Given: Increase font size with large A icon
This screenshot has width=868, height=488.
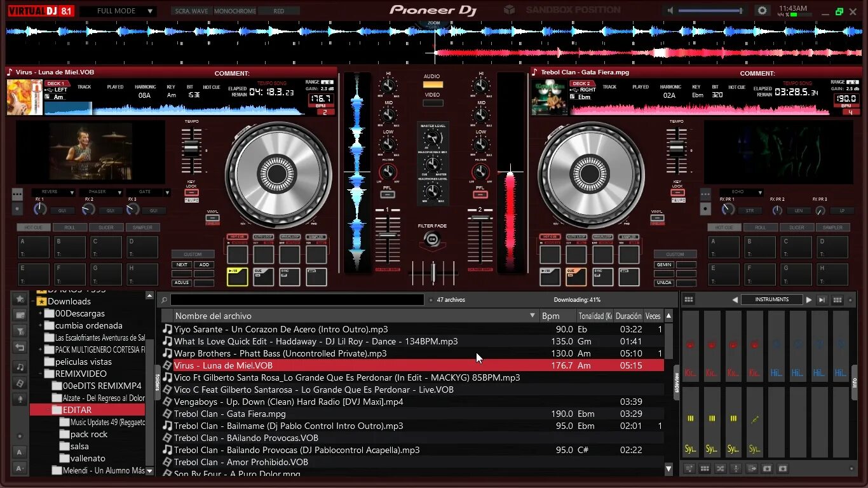Looking at the screenshot, I should (x=20, y=452).
